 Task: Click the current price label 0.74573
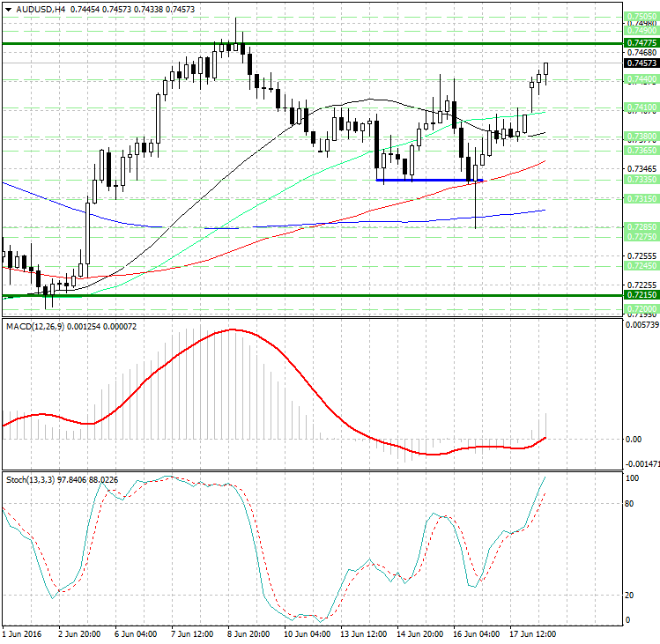pos(641,63)
